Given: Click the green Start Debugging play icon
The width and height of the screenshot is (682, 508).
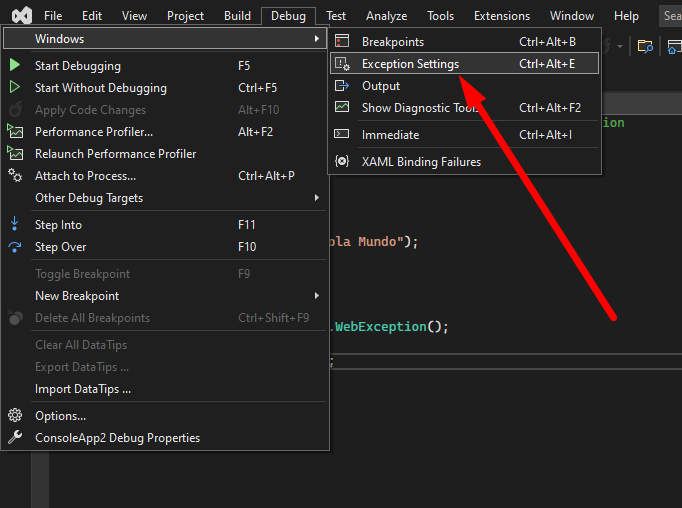Looking at the screenshot, I should (x=15, y=66).
